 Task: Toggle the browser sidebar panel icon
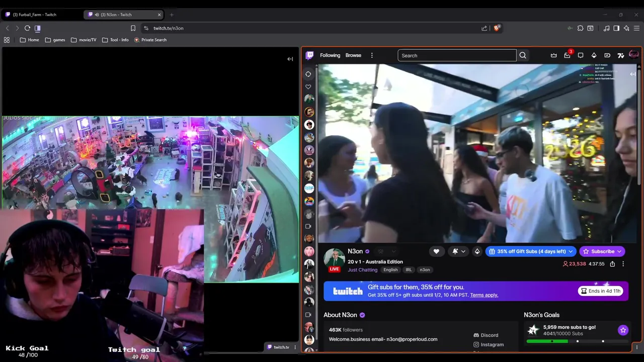coord(616,28)
